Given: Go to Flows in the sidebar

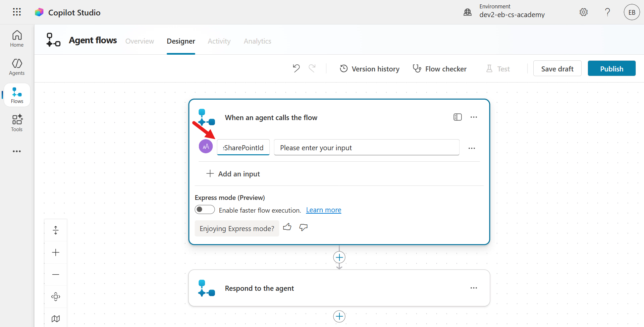Looking at the screenshot, I should pyautogui.click(x=17, y=95).
